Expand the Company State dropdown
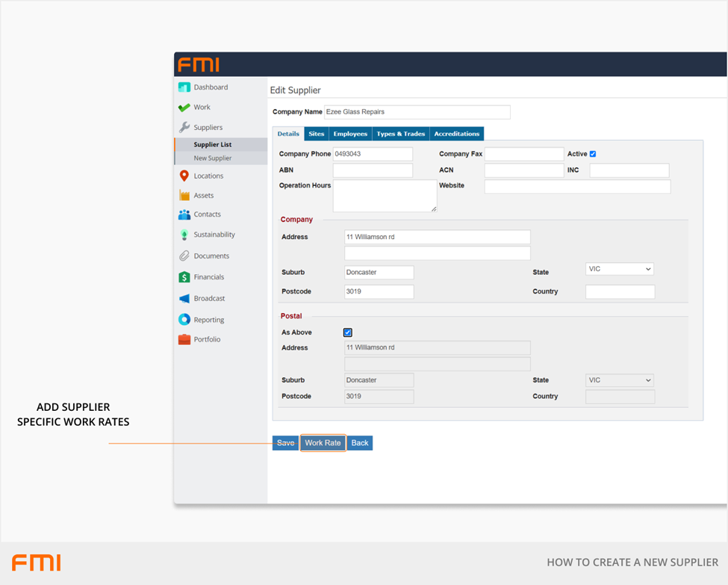 (x=619, y=269)
